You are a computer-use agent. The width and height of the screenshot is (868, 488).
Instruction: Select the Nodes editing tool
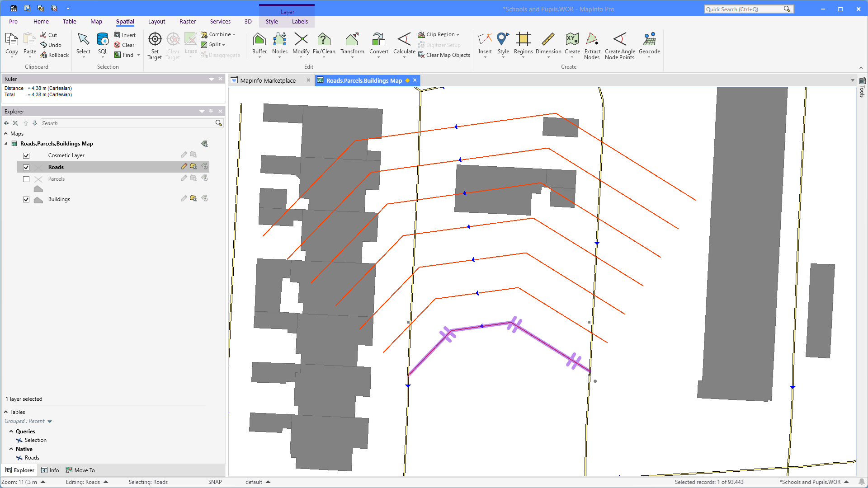click(x=279, y=40)
